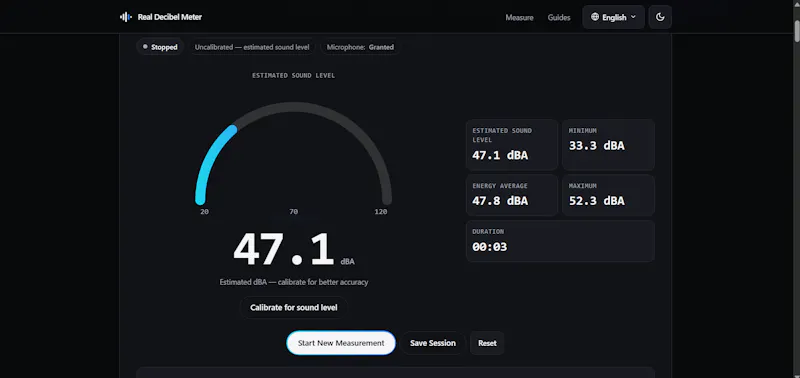Start New Measurement
Image resolution: width=800 pixels, height=378 pixels.
[x=341, y=343]
